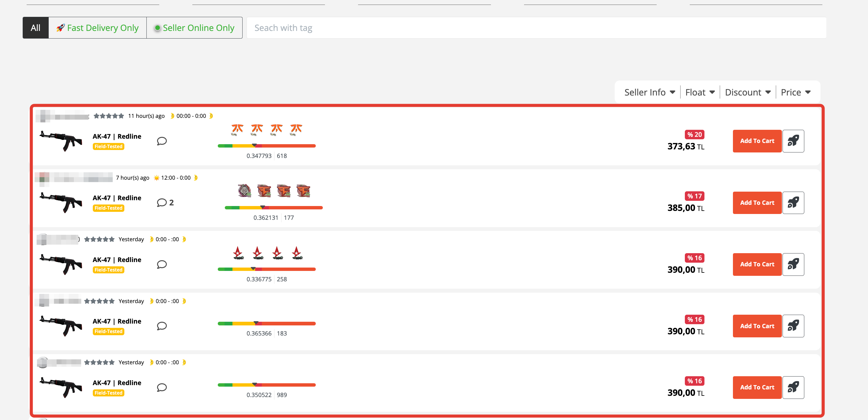Select the All filter tab

36,28
